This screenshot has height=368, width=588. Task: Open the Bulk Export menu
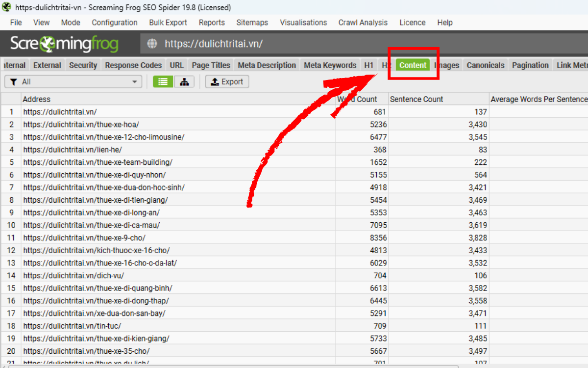(168, 23)
